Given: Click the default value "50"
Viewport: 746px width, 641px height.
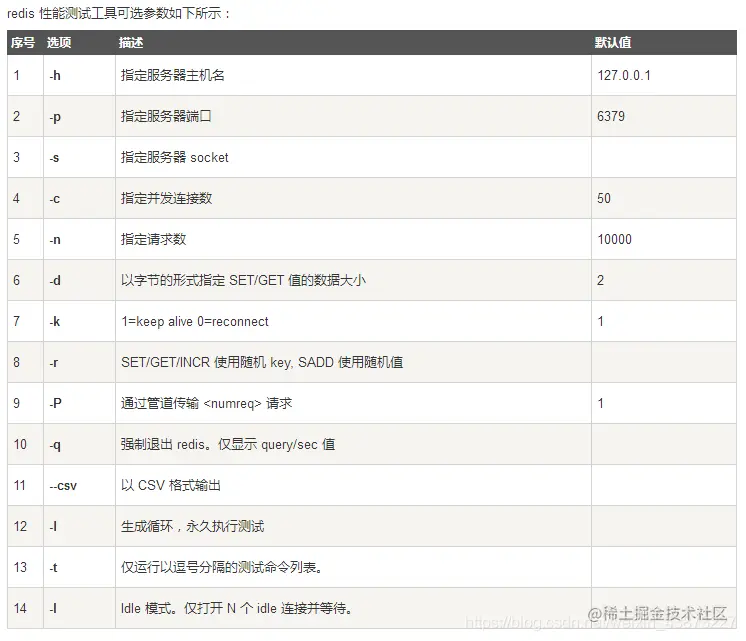Looking at the screenshot, I should (604, 198).
